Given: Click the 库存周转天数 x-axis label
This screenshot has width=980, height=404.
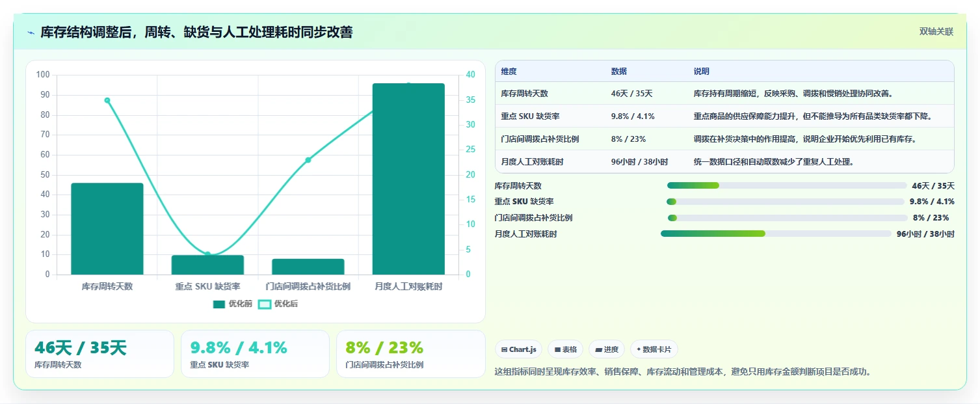Looking at the screenshot, I should pyautogui.click(x=107, y=286).
